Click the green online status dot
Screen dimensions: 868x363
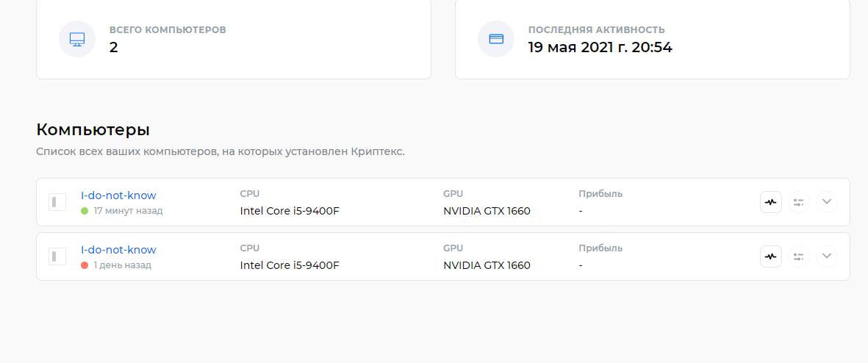(x=85, y=211)
